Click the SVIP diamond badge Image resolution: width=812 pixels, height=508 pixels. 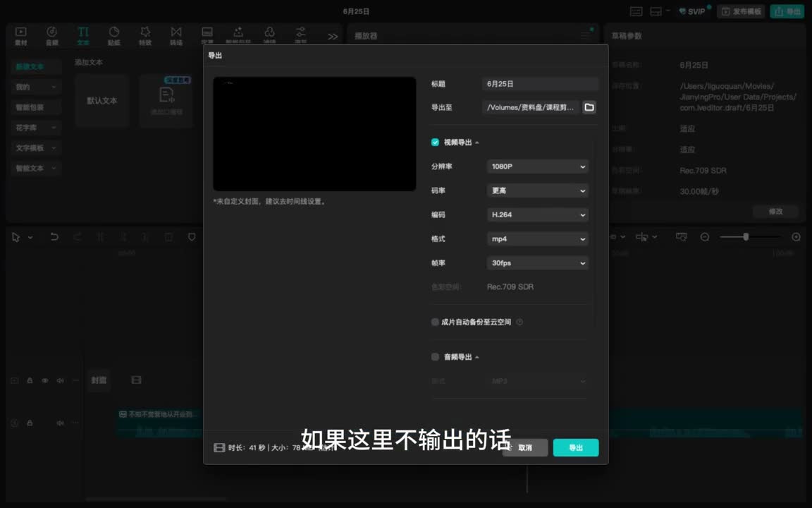point(692,11)
